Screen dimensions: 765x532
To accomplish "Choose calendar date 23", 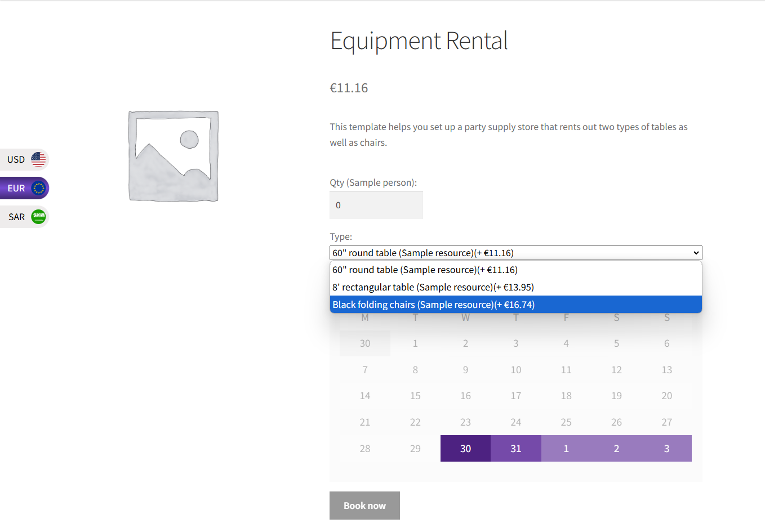I will 465,422.
